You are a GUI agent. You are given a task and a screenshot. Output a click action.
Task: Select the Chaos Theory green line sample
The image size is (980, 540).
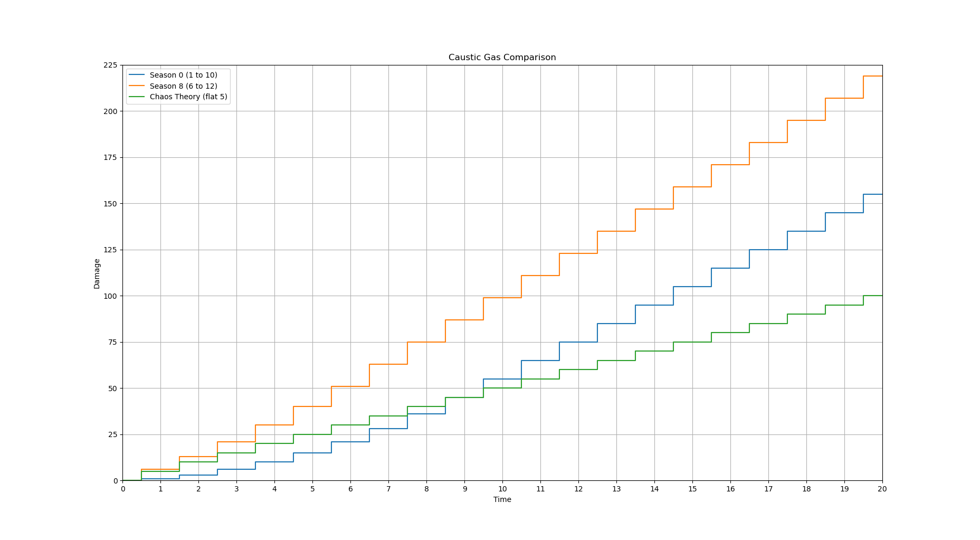tap(136, 97)
